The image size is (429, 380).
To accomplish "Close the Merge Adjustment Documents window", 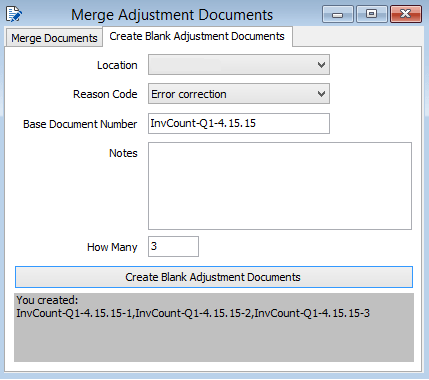I will (x=406, y=14).
